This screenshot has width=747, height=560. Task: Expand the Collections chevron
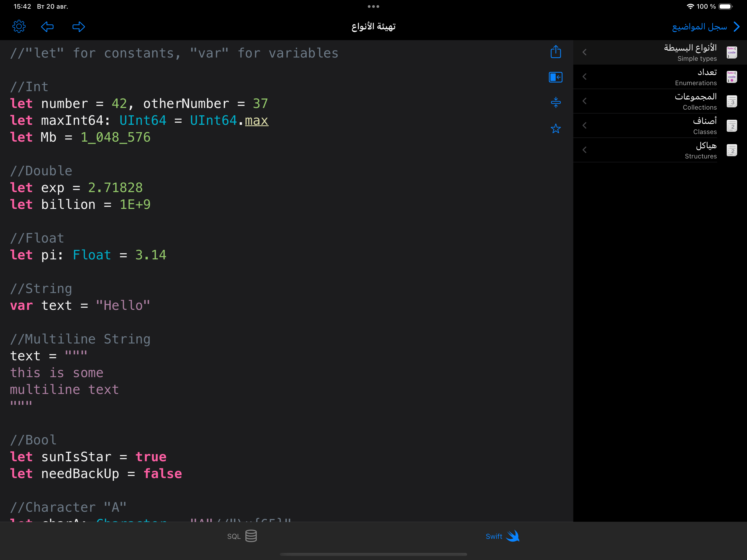point(585,101)
